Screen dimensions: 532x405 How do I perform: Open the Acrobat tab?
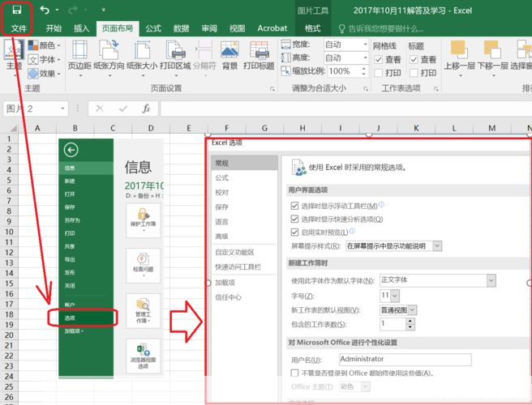point(272,28)
